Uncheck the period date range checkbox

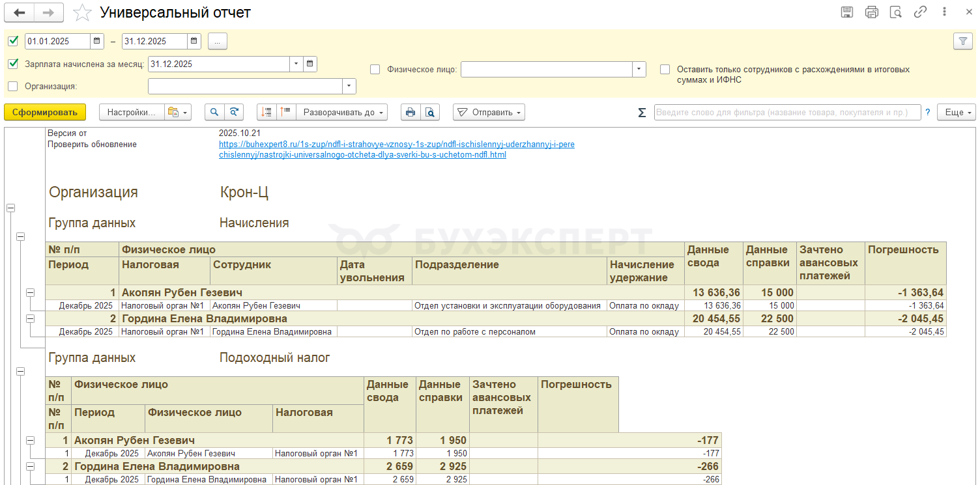13,41
